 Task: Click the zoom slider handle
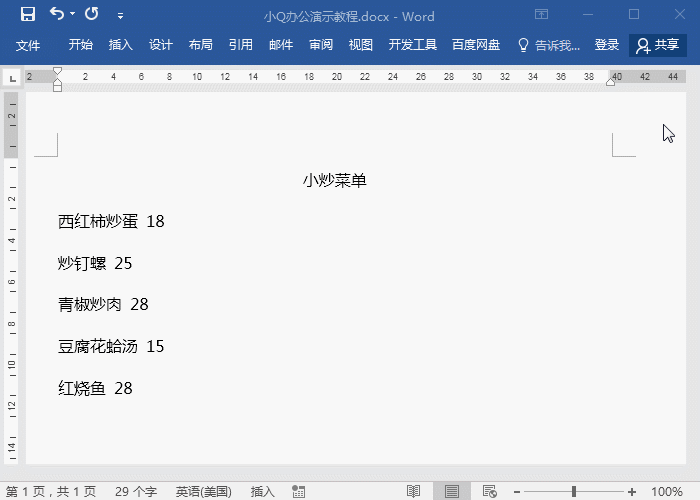coord(574,492)
